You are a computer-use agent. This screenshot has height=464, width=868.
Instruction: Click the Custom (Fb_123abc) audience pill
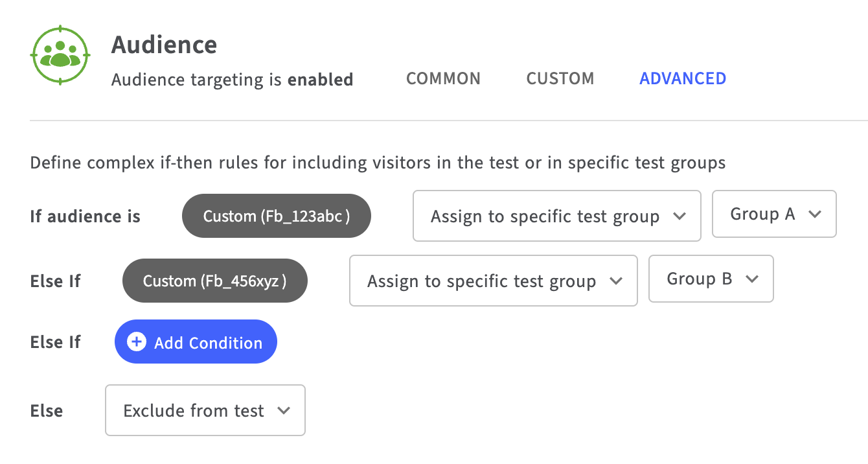click(277, 216)
